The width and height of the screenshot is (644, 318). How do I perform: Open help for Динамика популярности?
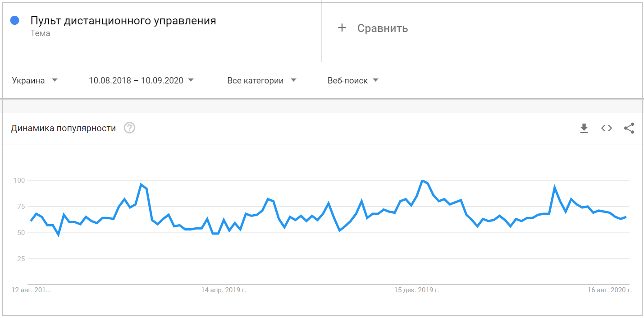click(129, 128)
